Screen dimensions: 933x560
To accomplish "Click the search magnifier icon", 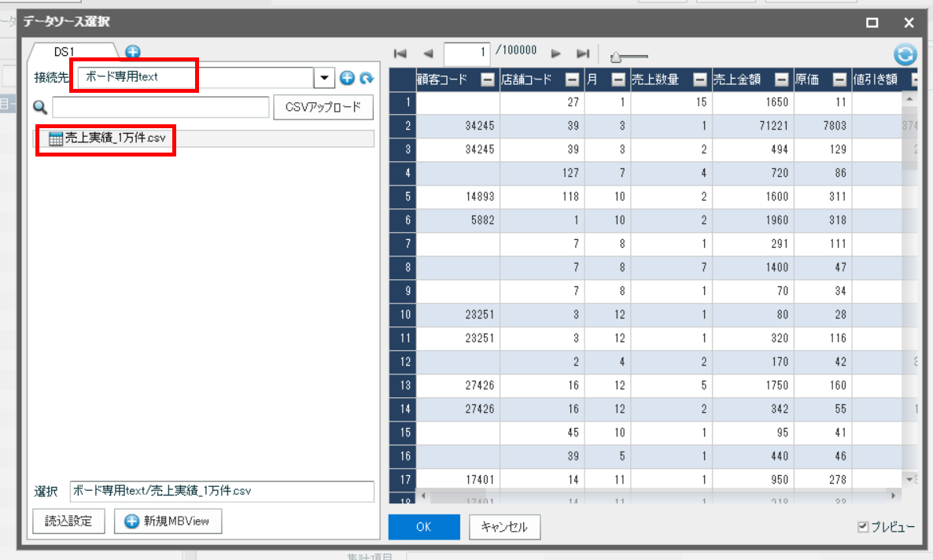I will 40,107.
